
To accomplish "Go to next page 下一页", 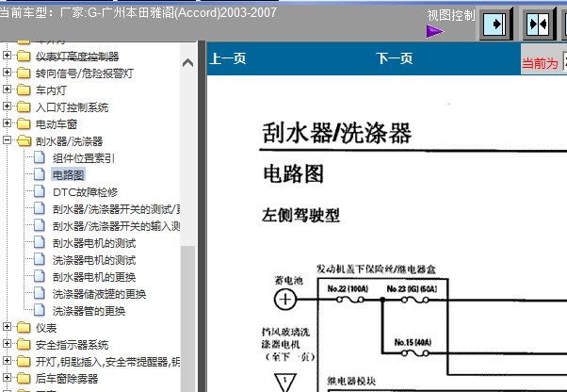I will click(x=395, y=58).
